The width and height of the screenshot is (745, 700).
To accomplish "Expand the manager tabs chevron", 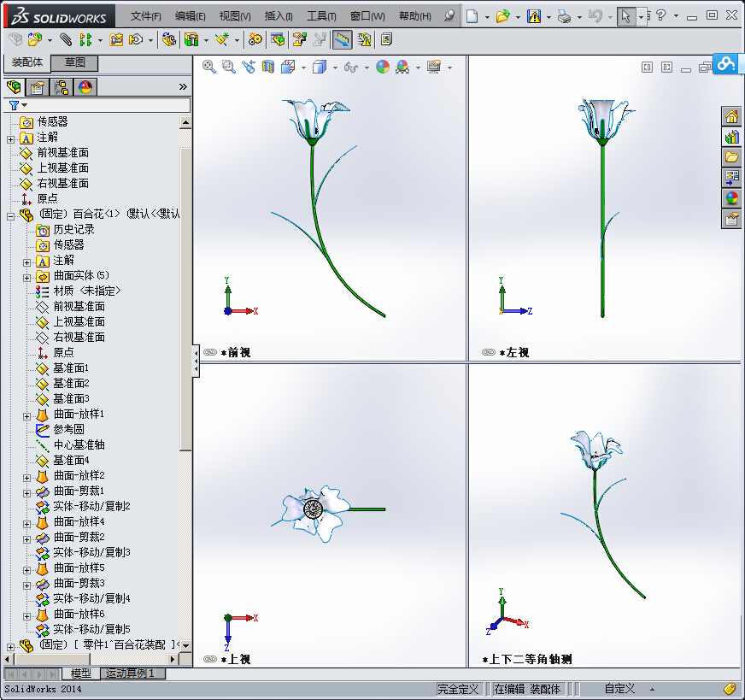I will [183, 86].
